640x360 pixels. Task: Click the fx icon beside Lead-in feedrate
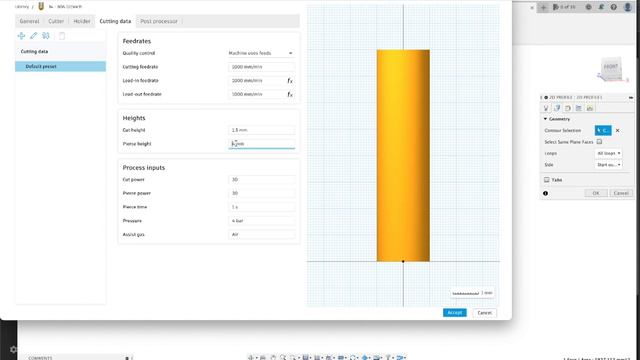290,81
